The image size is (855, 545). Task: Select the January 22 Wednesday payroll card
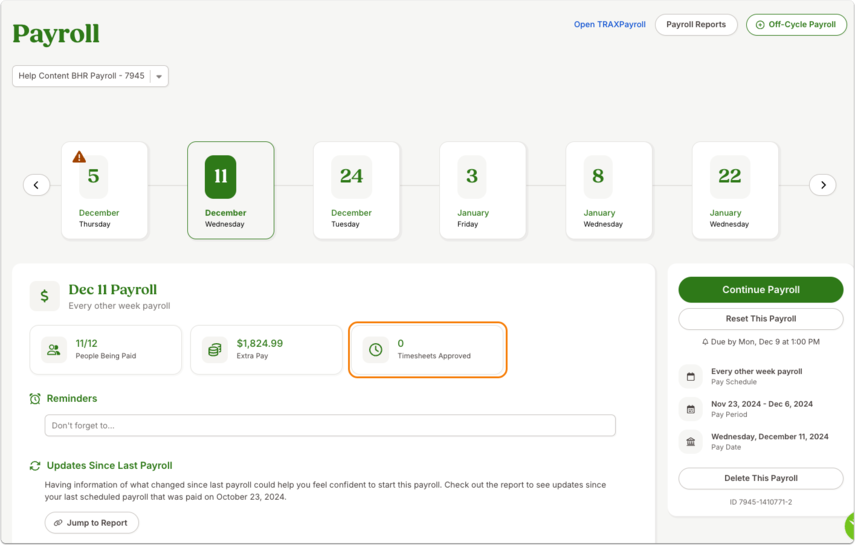coord(735,190)
